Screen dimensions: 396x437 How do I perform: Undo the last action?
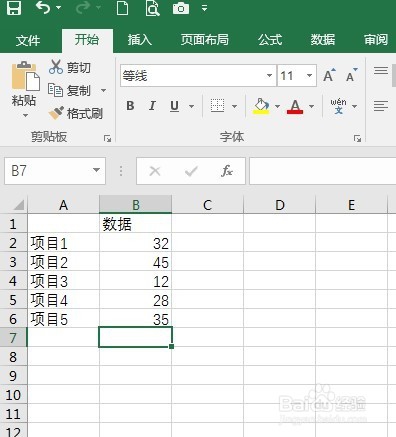[43, 7]
